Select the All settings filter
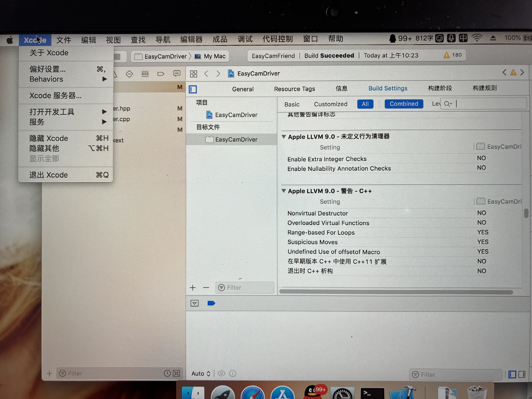Image resolution: width=532 pixels, height=399 pixels. click(365, 104)
